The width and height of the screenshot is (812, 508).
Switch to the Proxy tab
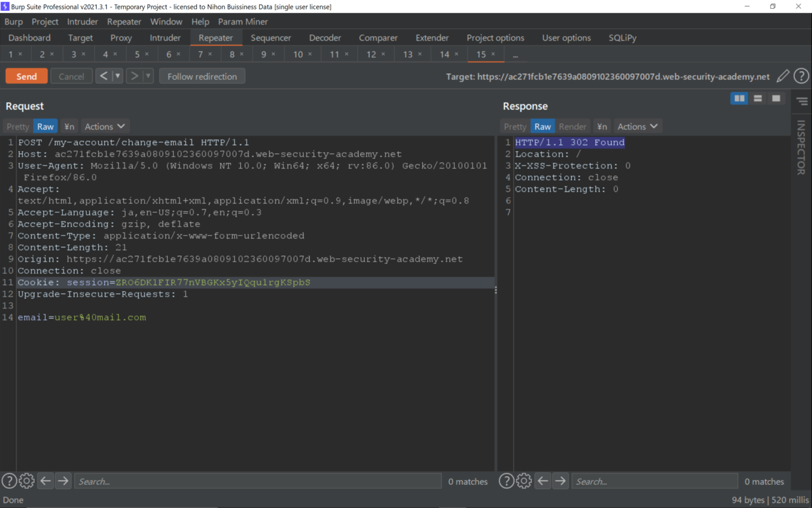(121, 38)
